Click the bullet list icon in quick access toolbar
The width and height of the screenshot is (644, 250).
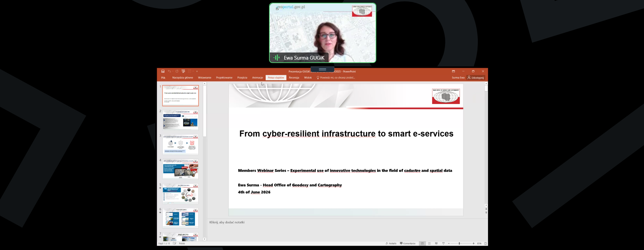pyautogui.click(x=190, y=71)
